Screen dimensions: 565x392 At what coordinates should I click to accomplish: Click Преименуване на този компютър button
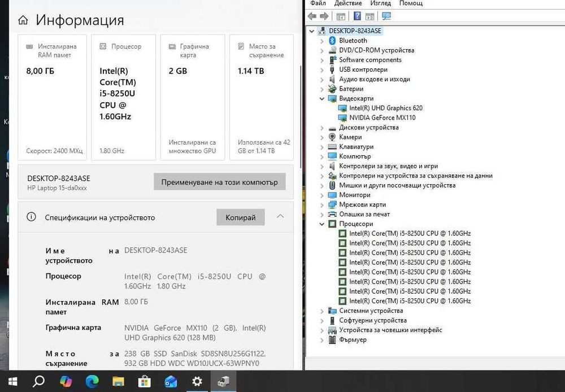click(219, 181)
